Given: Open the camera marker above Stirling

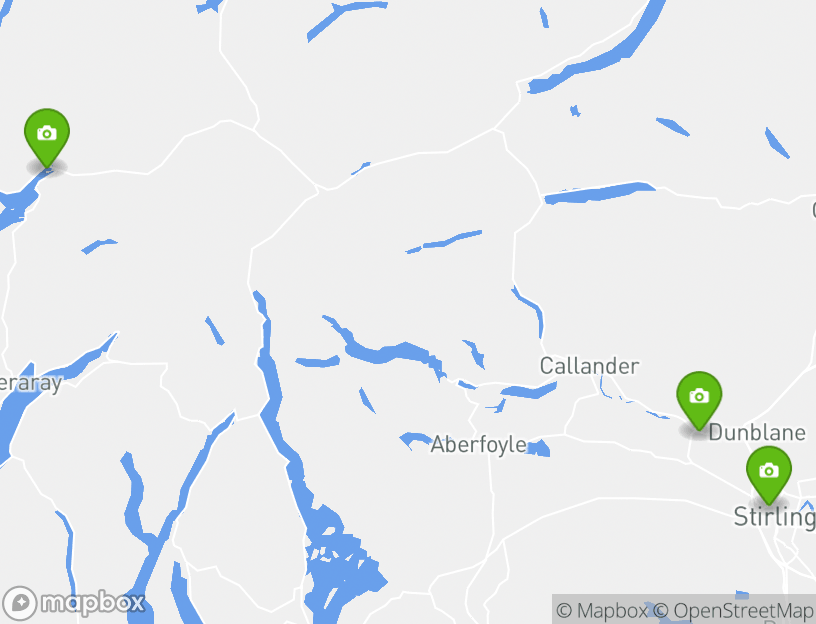Looking at the screenshot, I should tap(769, 475).
